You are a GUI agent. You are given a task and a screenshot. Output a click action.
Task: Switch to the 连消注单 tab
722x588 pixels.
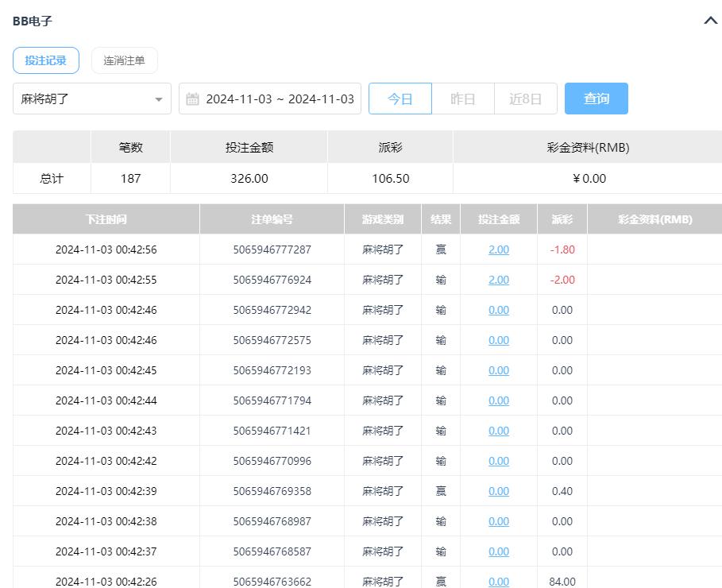tap(124, 60)
